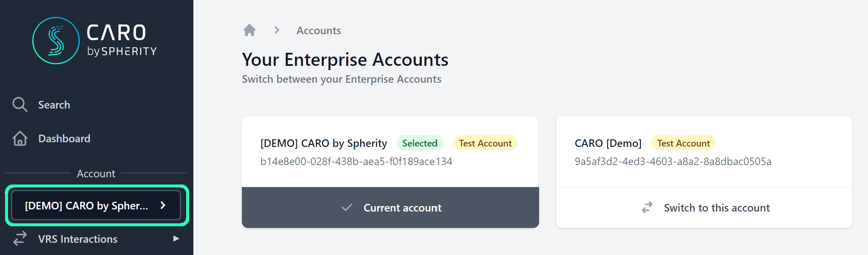
Task: Select the CARO by Spherity logo
Action: (56, 41)
